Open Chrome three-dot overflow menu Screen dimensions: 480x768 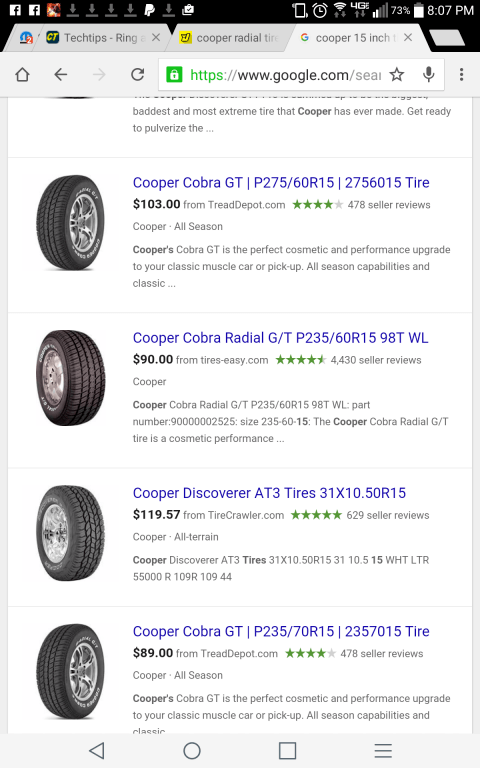461,74
